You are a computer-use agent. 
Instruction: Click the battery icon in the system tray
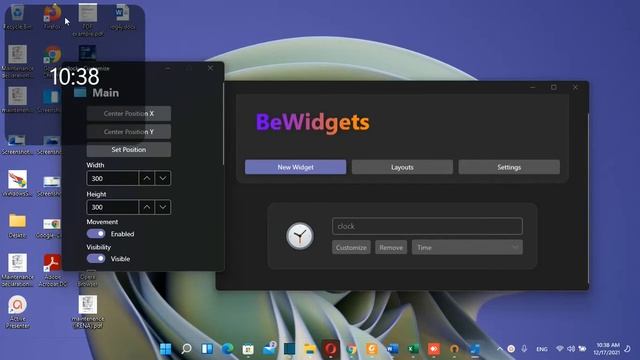582,349
